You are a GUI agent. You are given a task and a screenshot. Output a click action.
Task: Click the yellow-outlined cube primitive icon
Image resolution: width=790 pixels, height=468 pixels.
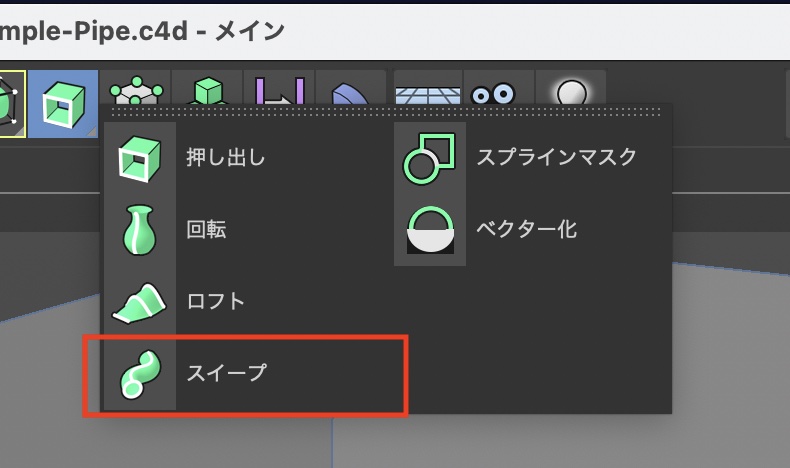tap(8, 102)
